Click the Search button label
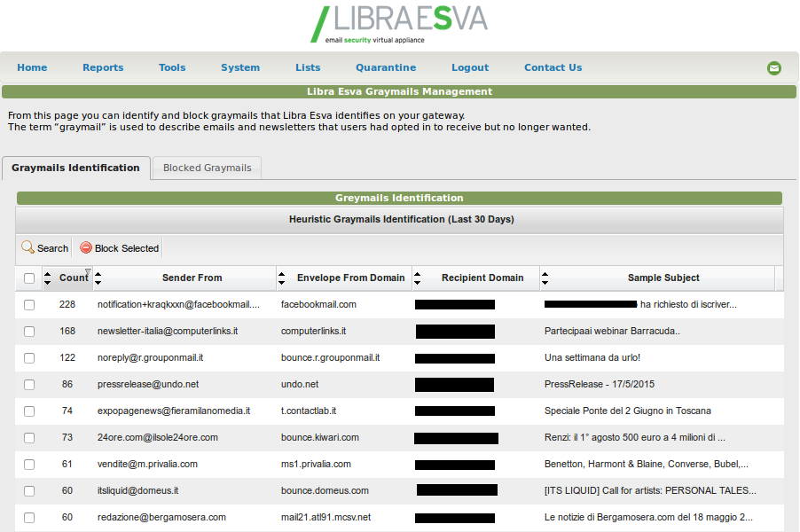This screenshot has width=800, height=532. point(52,248)
